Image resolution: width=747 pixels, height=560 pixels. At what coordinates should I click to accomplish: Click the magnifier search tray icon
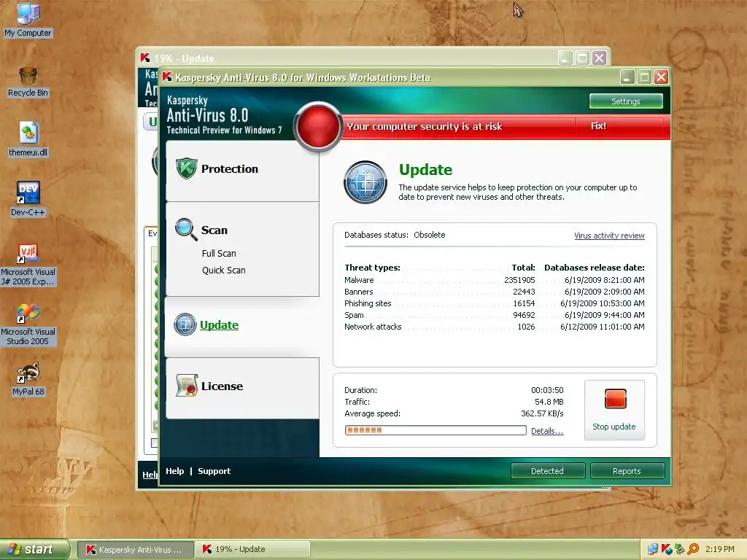click(x=693, y=549)
